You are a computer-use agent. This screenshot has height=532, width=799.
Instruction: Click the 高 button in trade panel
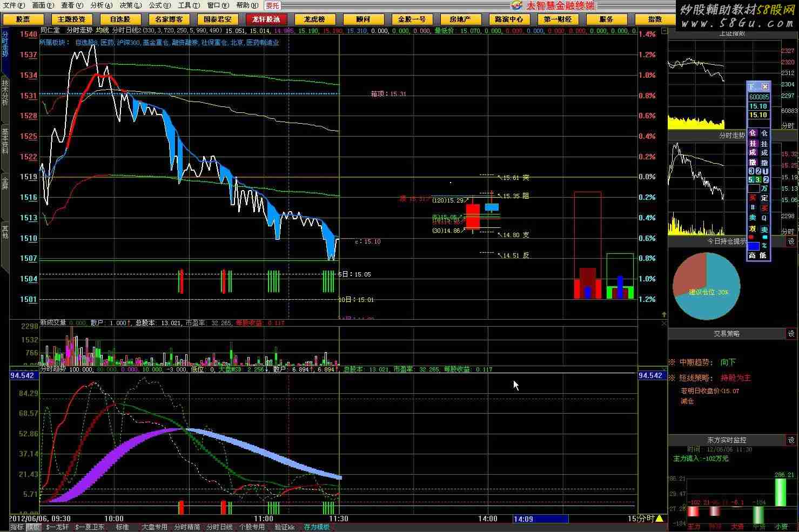[x=753, y=255]
